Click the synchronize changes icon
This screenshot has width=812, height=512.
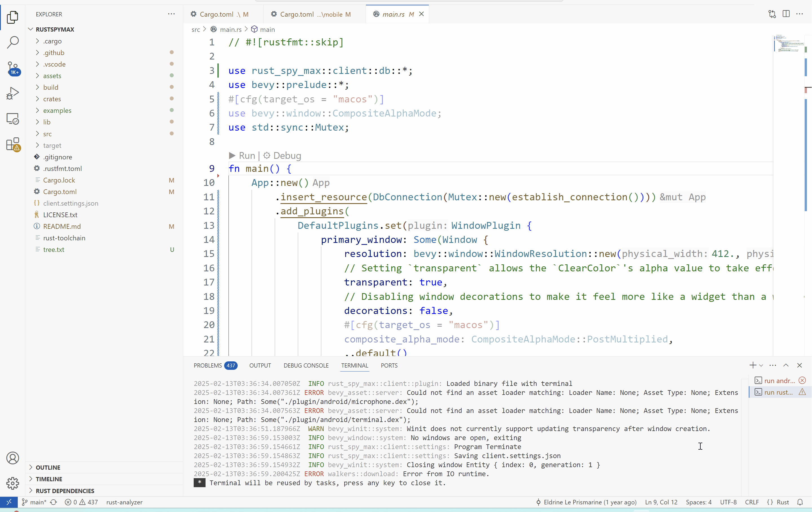(x=54, y=502)
